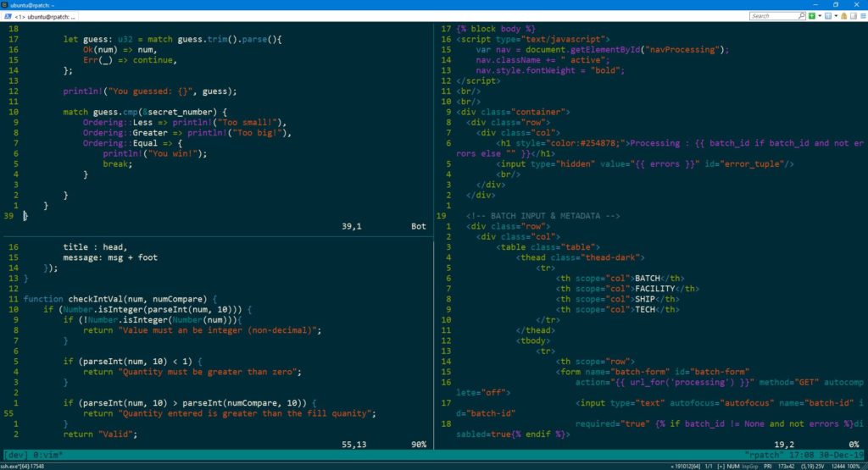Click inside the Search input field
868x470 pixels.
[771, 15]
